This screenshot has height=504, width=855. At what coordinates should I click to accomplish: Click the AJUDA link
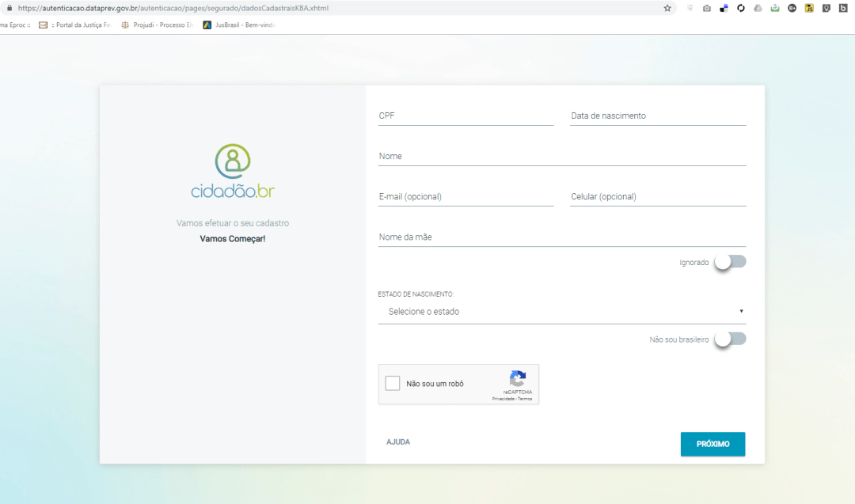398,442
